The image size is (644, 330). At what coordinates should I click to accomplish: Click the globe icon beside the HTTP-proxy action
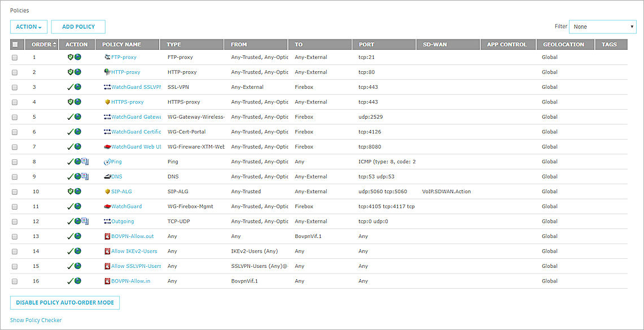77,72
